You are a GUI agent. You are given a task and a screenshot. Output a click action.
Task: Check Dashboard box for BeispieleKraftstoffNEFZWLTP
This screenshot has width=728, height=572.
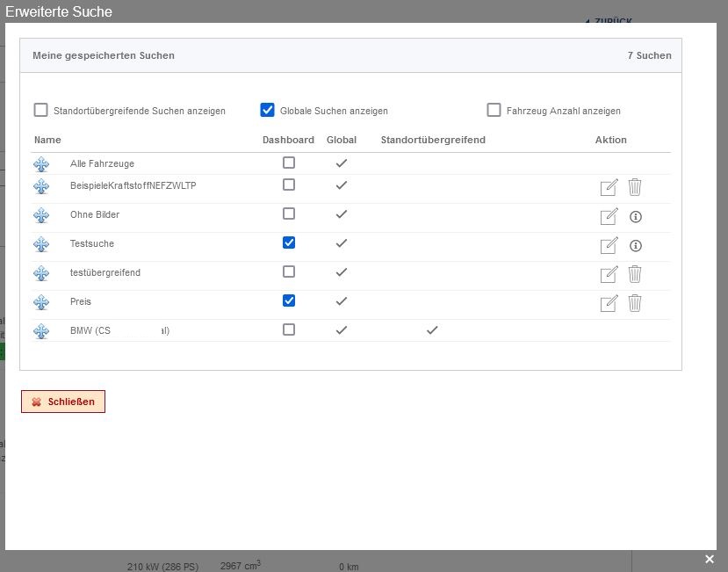(x=289, y=185)
